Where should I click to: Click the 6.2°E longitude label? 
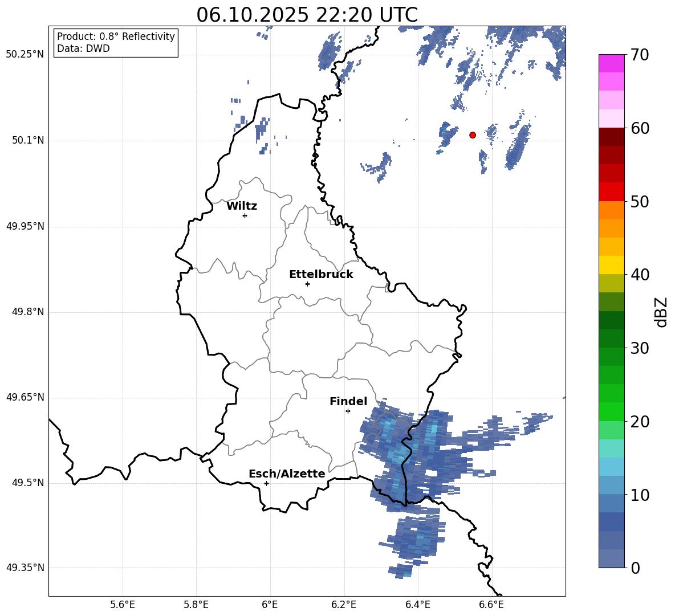[344, 605]
